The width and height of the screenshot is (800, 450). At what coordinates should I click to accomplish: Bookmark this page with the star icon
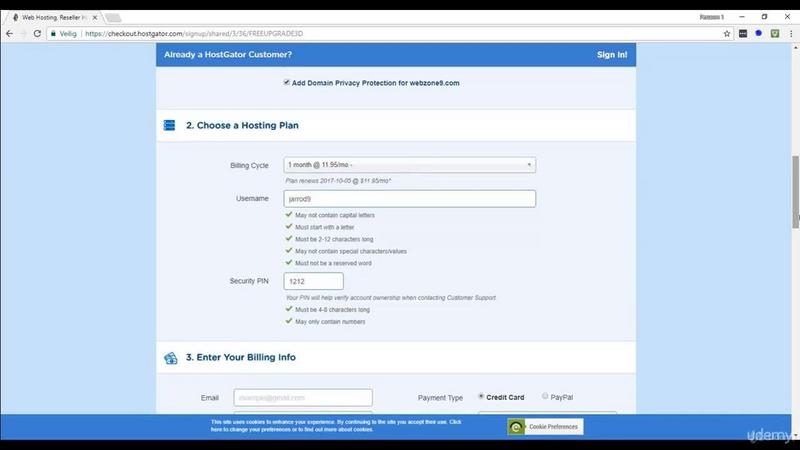(x=727, y=34)
